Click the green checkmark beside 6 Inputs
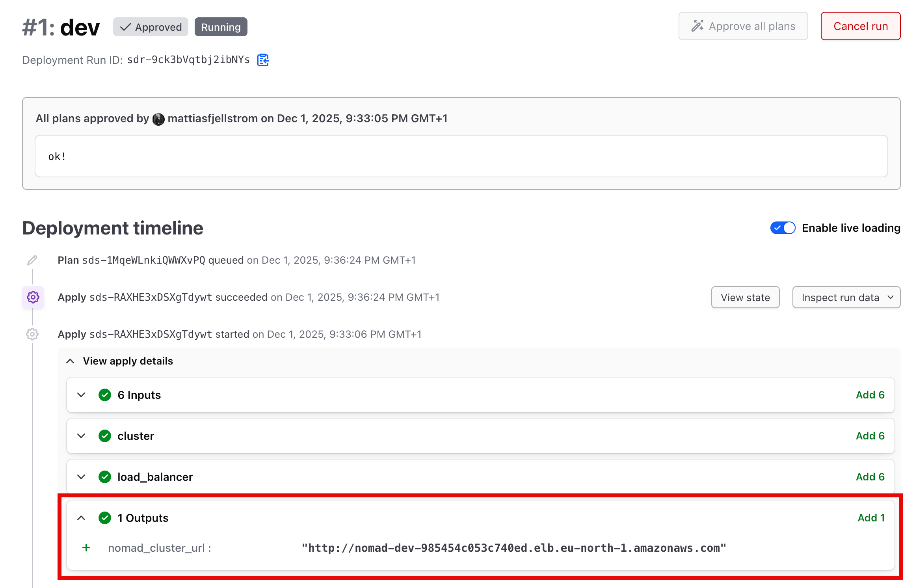 105,395
